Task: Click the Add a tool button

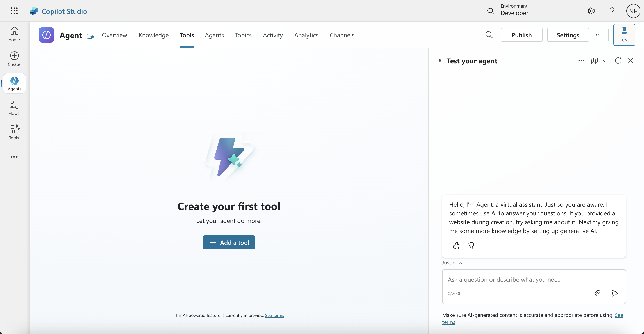Action: pos(229,242)
